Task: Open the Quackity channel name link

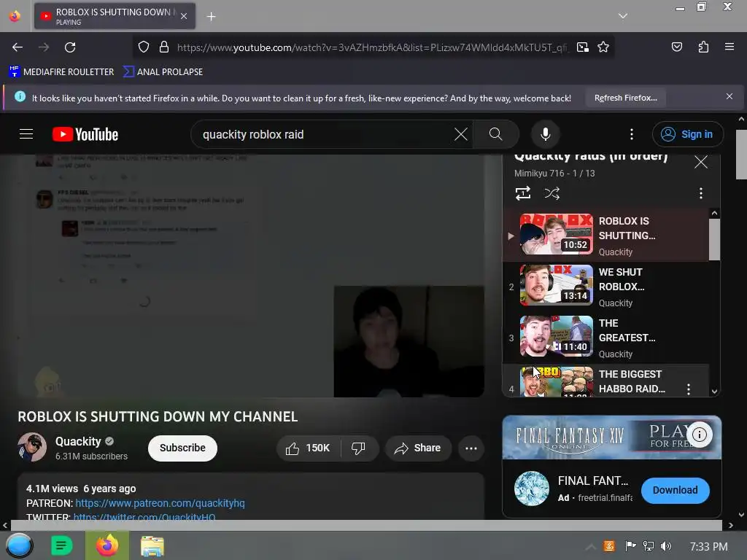Action: 78,441
